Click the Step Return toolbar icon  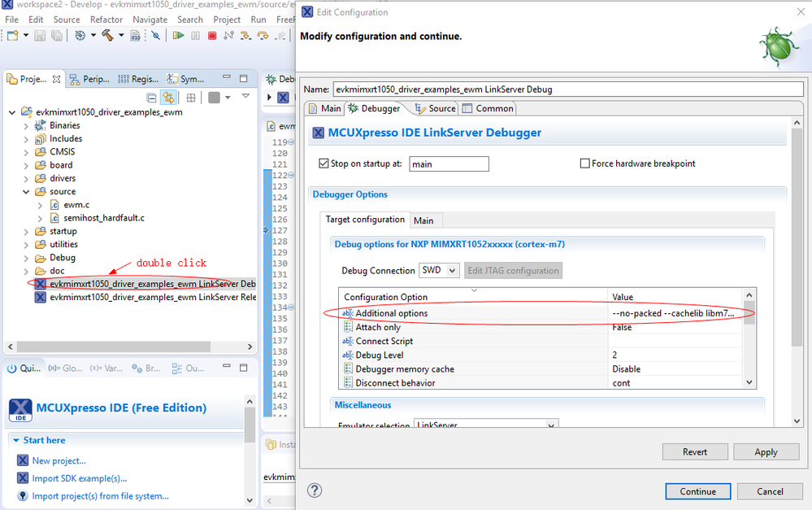pyautogui.click(x=280, y=35)
